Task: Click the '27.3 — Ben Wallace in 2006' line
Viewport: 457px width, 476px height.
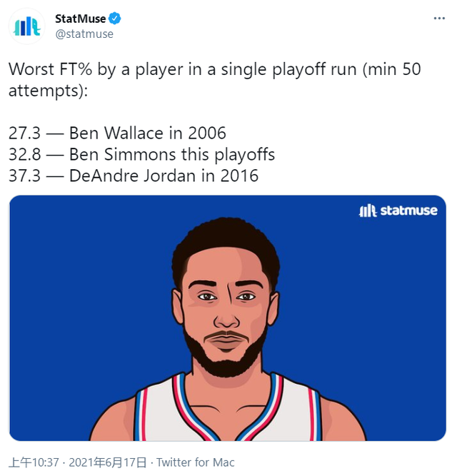Action: 117,133
